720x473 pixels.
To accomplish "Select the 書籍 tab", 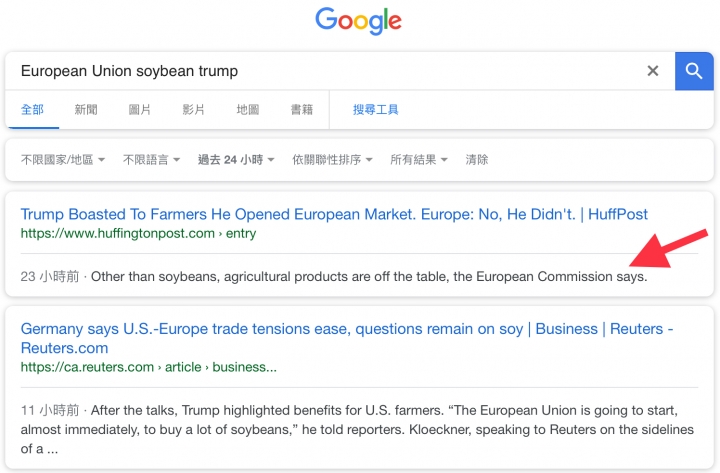I will coord(302,109).
